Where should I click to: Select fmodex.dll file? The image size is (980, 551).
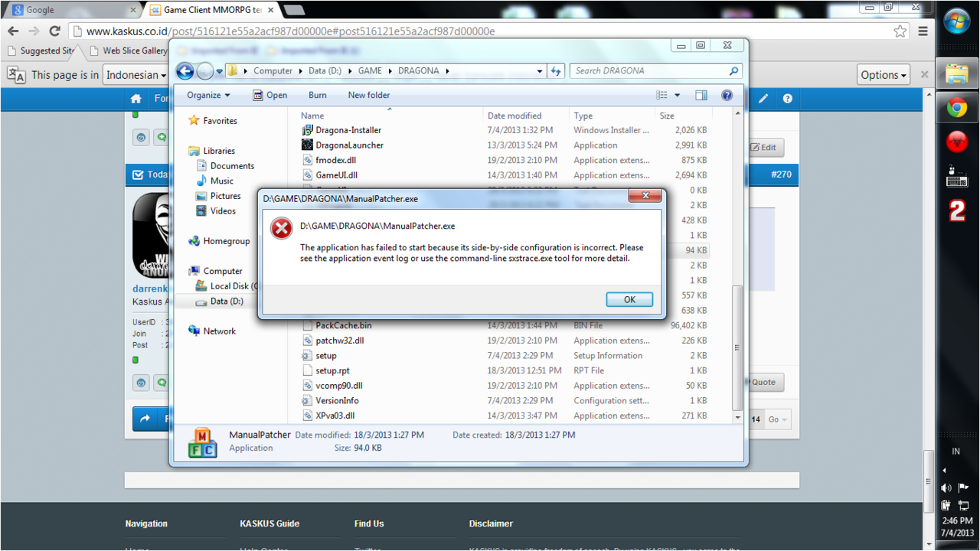click(x=335, y=161)
